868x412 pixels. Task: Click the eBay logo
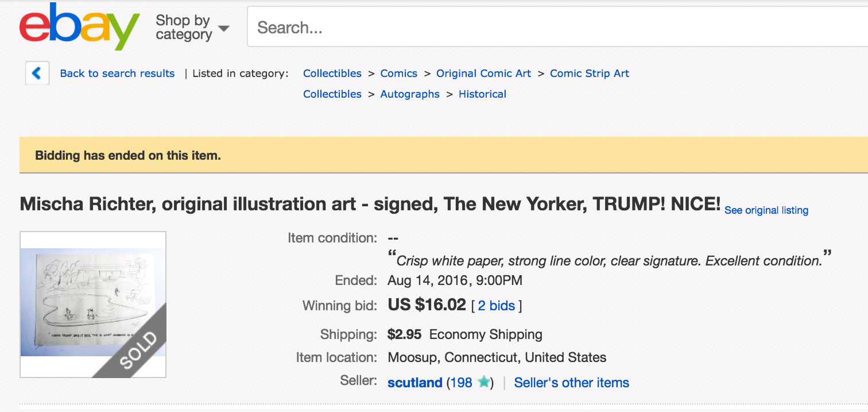[80, 27]
